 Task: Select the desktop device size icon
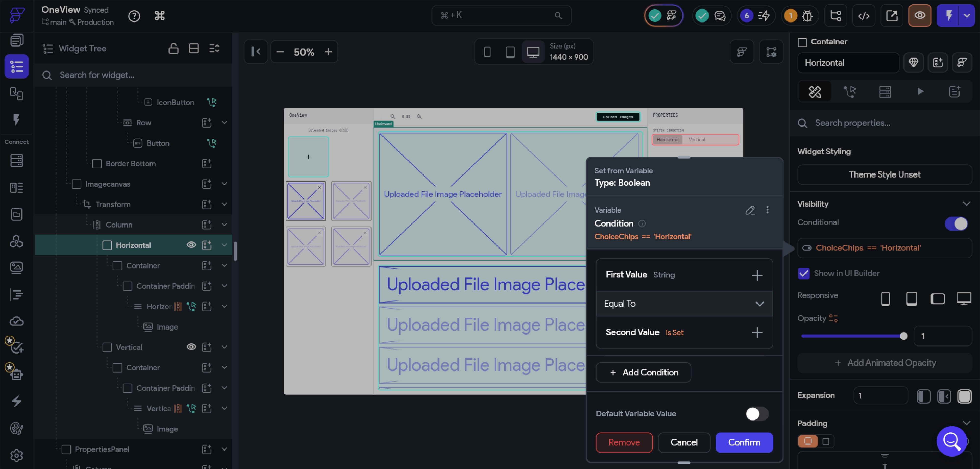[533, 52]
